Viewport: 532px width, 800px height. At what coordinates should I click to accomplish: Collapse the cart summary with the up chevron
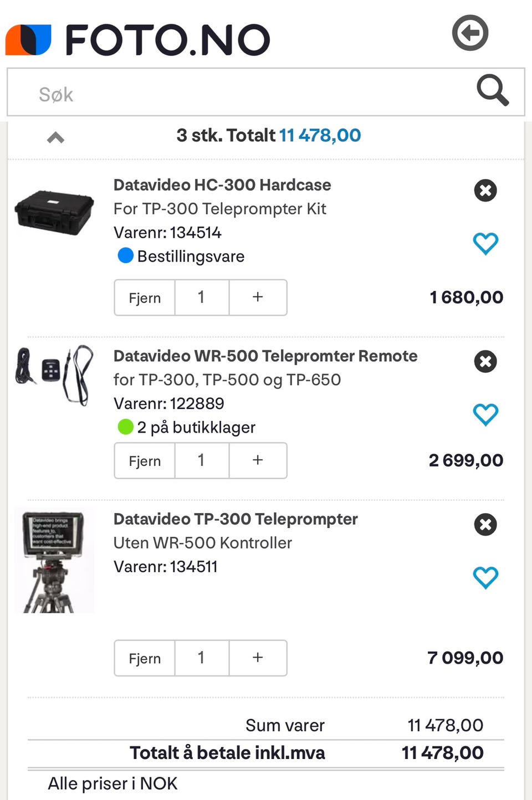point(55,137)
